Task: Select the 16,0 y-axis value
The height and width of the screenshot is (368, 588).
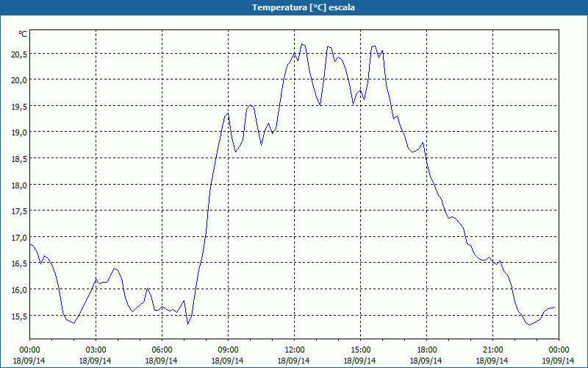Action: coord(19,290)
